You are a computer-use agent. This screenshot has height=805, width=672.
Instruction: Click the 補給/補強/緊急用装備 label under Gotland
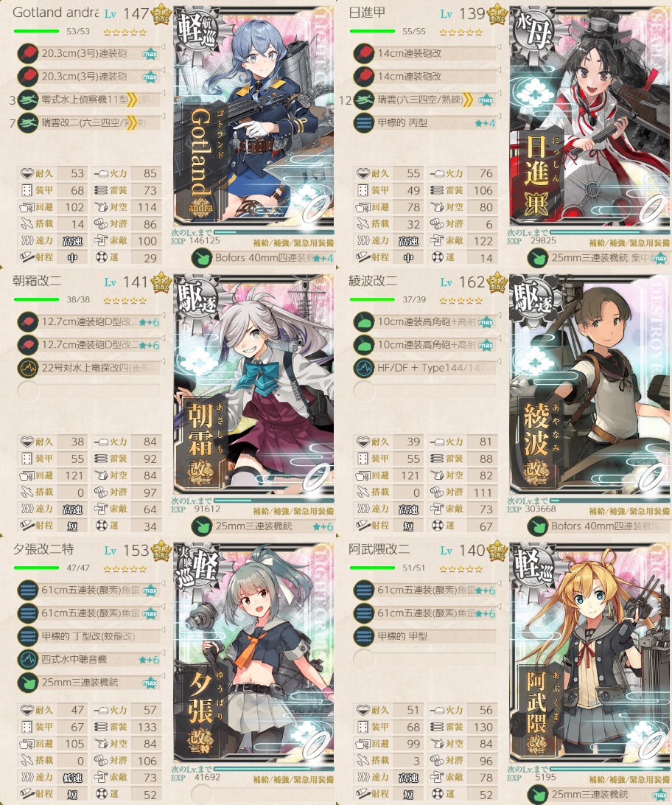tap(293, 243)
